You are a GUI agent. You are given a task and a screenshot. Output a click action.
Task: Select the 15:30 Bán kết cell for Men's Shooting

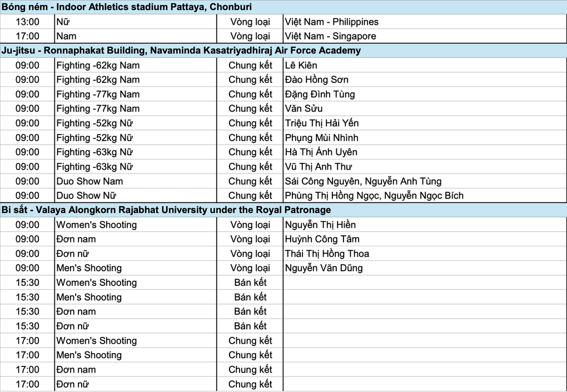click(x=250, y=297)
